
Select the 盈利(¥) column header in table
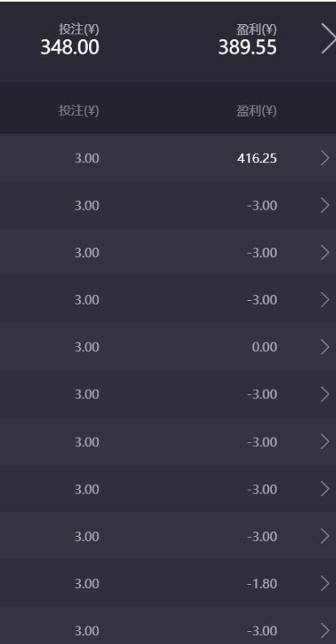pos(256,111)
